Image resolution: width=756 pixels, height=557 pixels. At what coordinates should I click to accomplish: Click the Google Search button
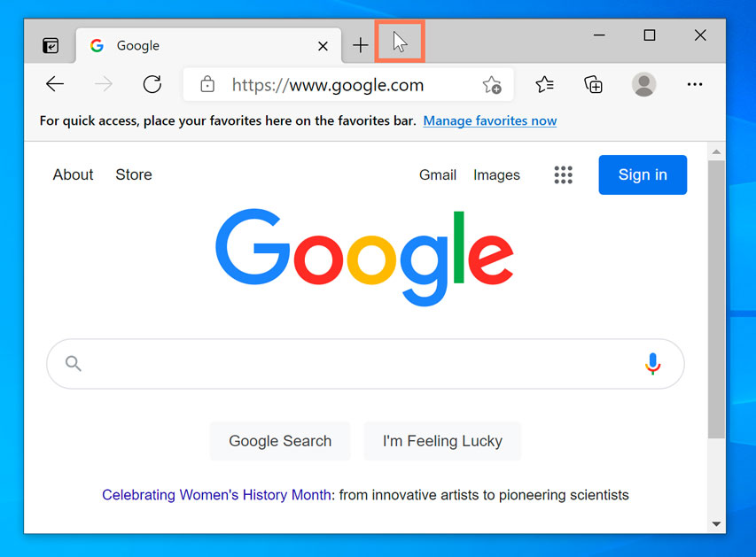[280, 441]
